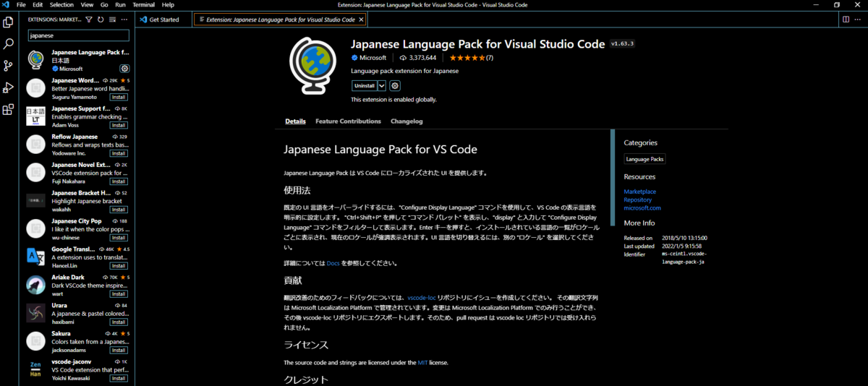Uninstall the Japanese Language Pack

pos(365,85)
